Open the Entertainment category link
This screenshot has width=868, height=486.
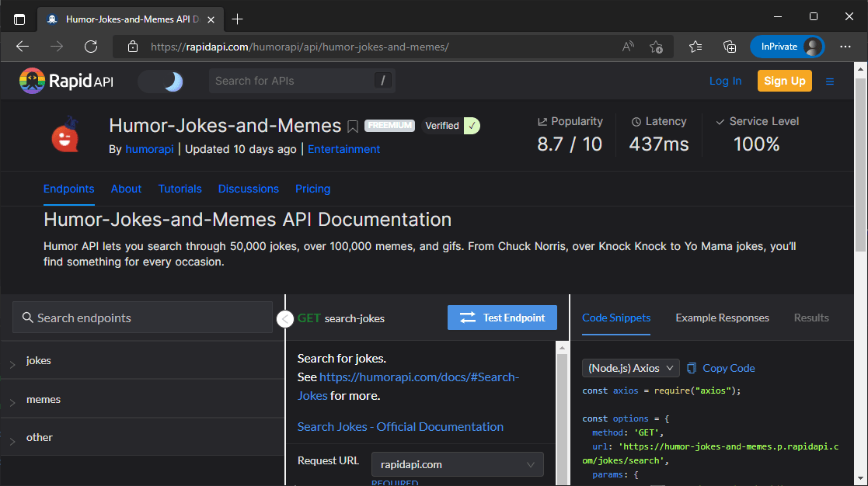343,149
